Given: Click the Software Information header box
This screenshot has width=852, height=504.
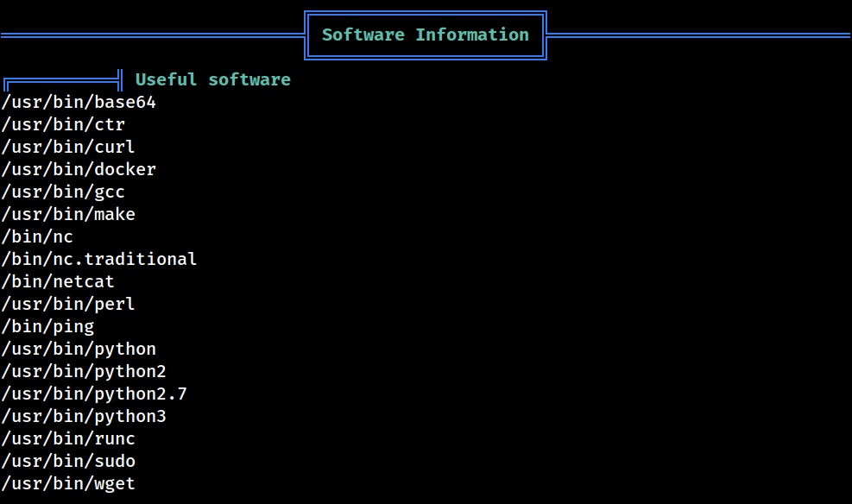Looking at the screenshot, I should (x=426, y=35).
